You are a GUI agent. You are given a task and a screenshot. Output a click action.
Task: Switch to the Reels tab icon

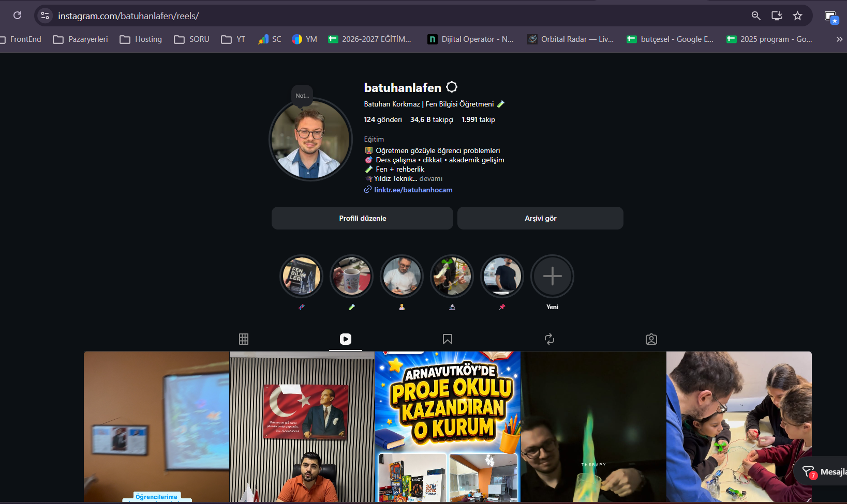pyautogui.click(x=346, y=339)
